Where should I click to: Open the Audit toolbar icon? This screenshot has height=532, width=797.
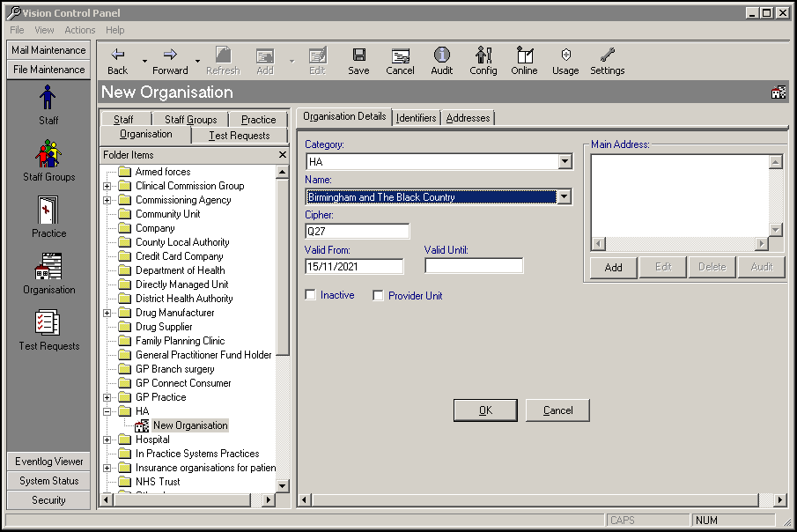tap(441, 55)
